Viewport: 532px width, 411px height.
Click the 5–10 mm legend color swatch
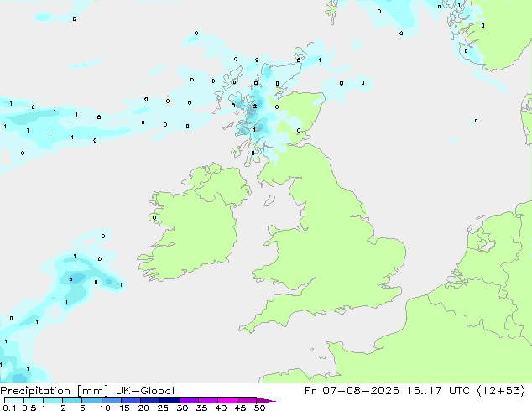tap(92, 400)
